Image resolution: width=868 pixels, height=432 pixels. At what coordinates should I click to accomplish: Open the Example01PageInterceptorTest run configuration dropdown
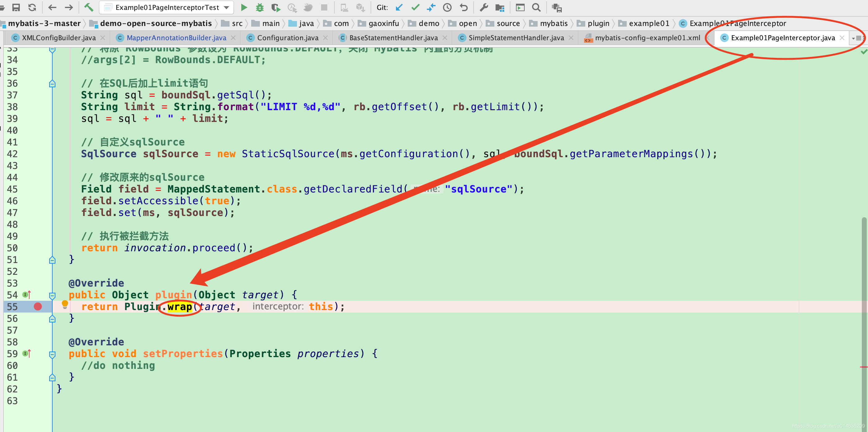(x=166, y=7)
